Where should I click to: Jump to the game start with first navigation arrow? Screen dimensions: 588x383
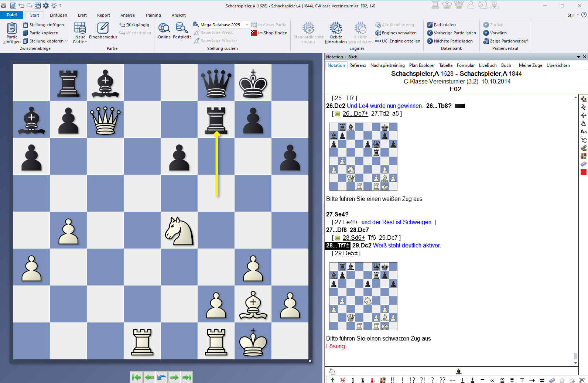[136, 377]
